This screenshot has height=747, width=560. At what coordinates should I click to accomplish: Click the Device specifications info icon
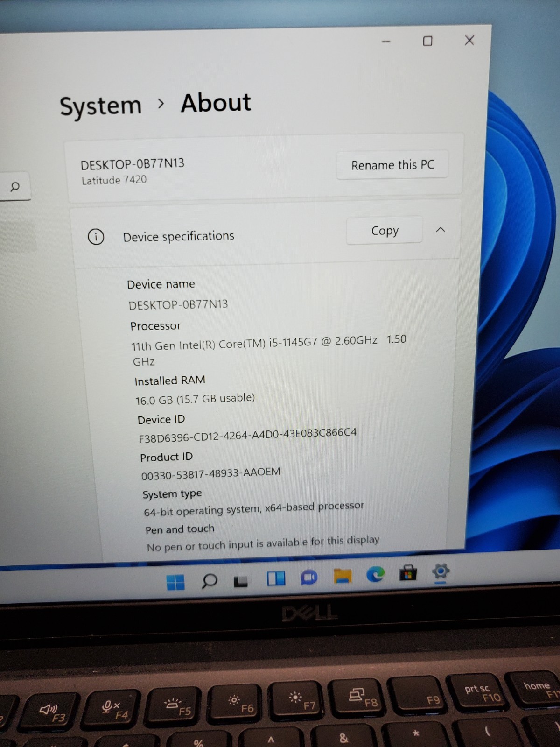96,237
